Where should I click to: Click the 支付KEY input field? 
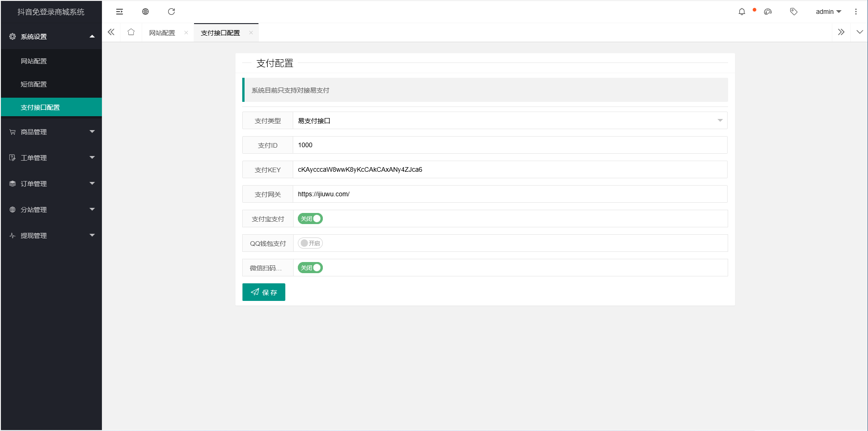pyautogui.click(x=510, y=169)
